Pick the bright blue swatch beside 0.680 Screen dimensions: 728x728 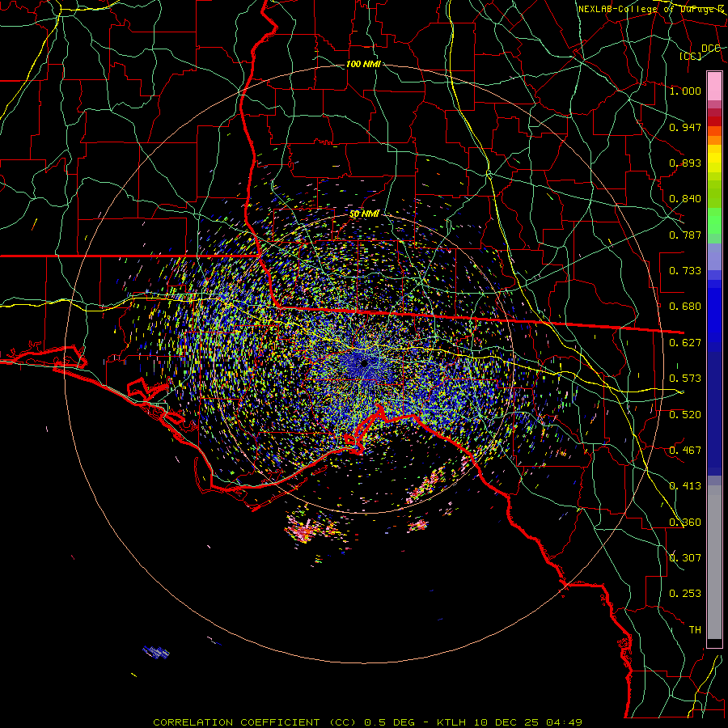714,309
